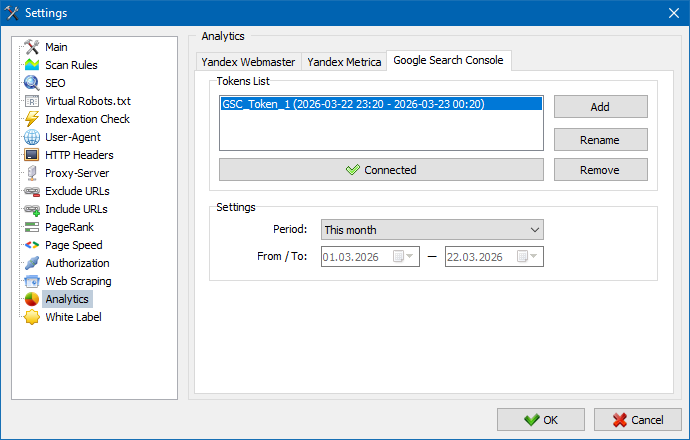Screen dimensions: 690x440
Task: Switch to Yandex Metrica tab
Action: coord(344,62)
